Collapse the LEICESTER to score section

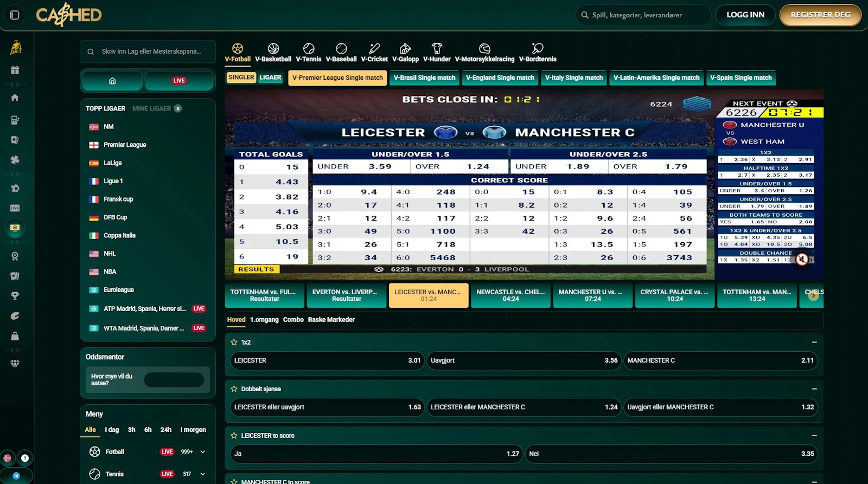tap(814, 436)
